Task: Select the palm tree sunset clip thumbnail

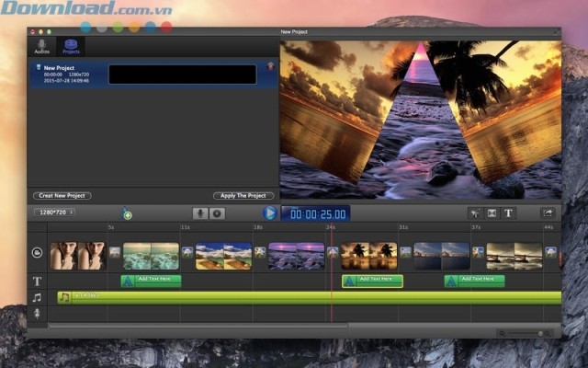Action: pos(368,255)
